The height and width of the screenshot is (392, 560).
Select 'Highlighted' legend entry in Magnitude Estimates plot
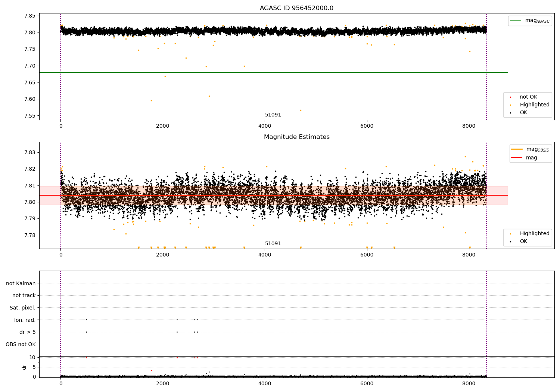(535, 234)
